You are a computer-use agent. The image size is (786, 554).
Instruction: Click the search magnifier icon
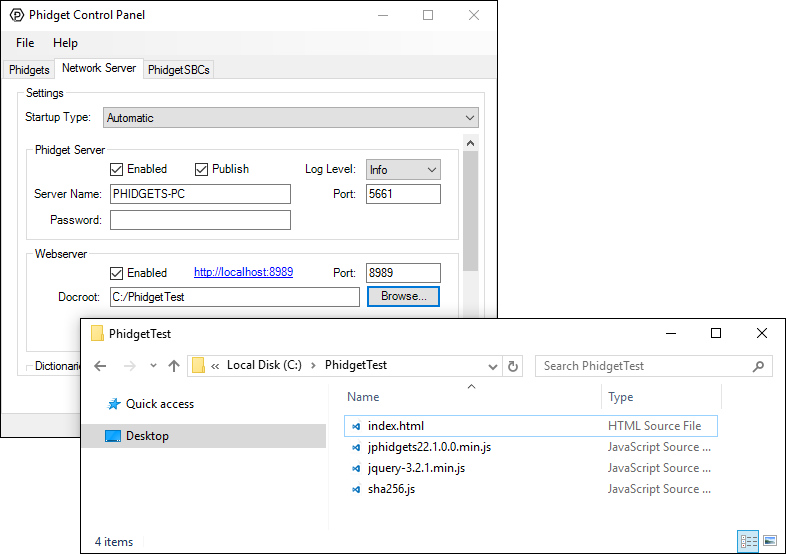(x=758, y=366)
